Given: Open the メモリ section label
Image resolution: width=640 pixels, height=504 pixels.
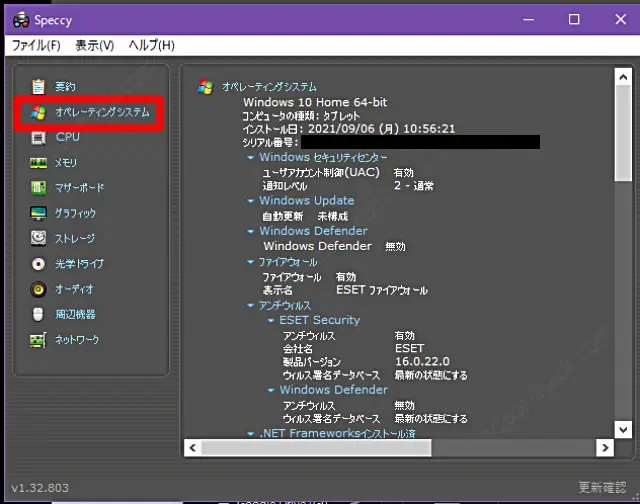Looking at the screenshot, I should (x=66, y=163).
